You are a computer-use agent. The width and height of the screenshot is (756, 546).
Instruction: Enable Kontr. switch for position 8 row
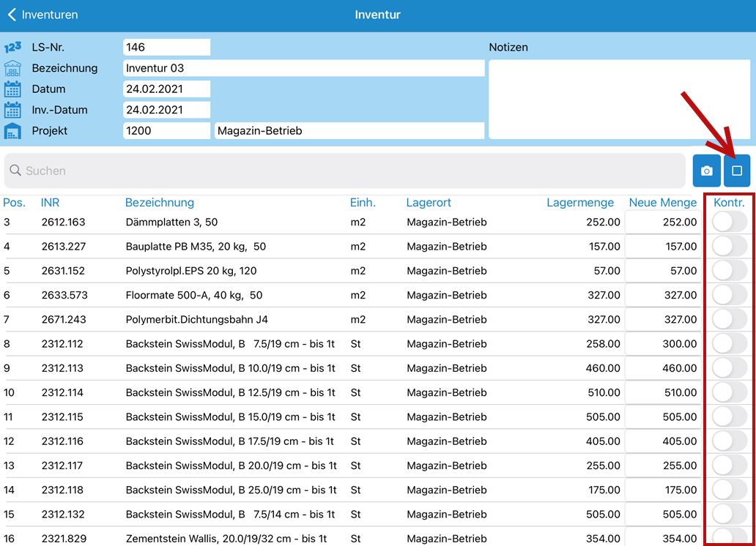729,344
